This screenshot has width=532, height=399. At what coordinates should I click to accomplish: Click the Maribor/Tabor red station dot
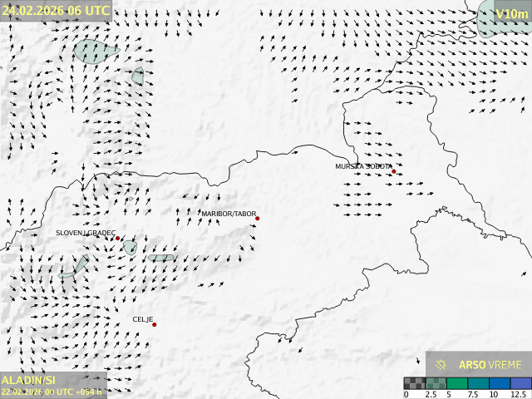pyautogui.click(x=258, y=219)
